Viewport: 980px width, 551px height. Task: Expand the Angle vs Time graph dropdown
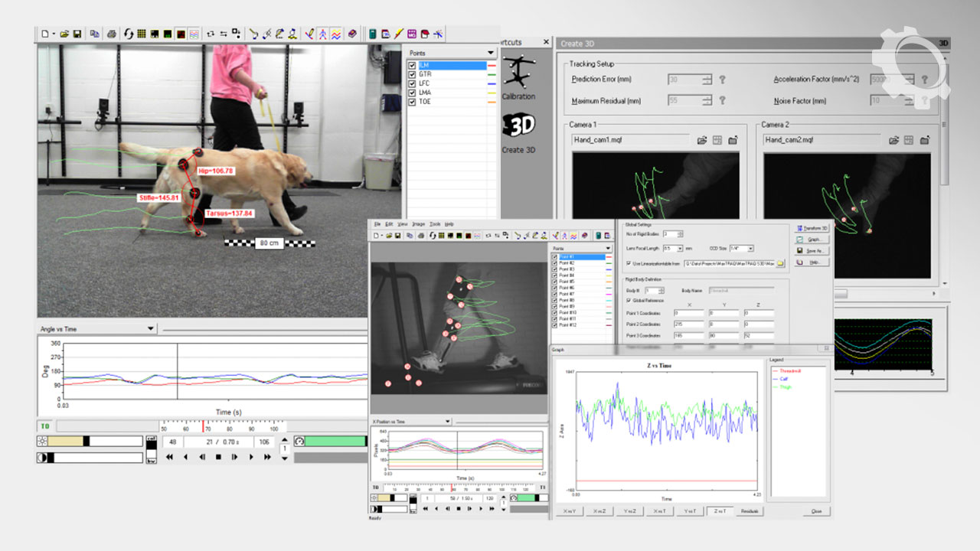[x=151, y=329]
